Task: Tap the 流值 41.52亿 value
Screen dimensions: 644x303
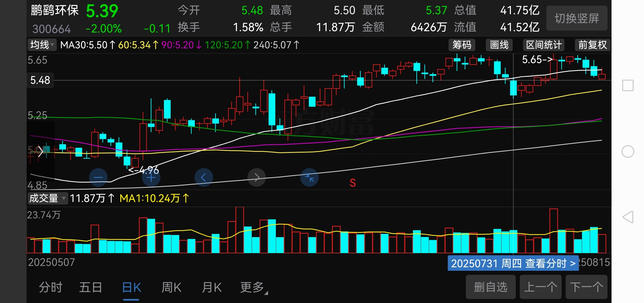Action: [x=520, y=27]
